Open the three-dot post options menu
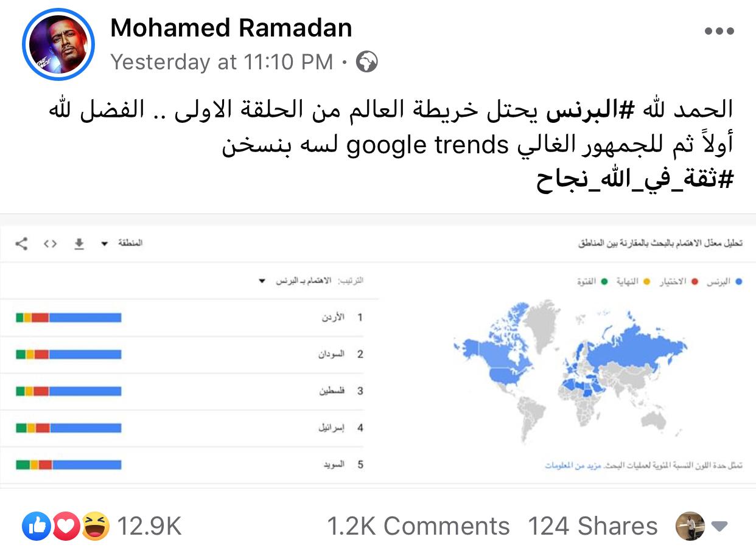The height and width of the screenshot is (559, 756). coord(718,31)
